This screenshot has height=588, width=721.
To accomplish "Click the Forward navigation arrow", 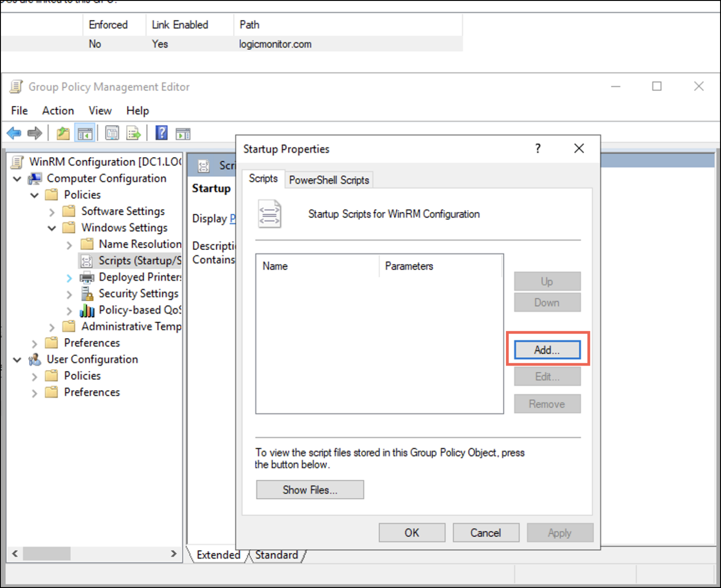I will [34, 133].
